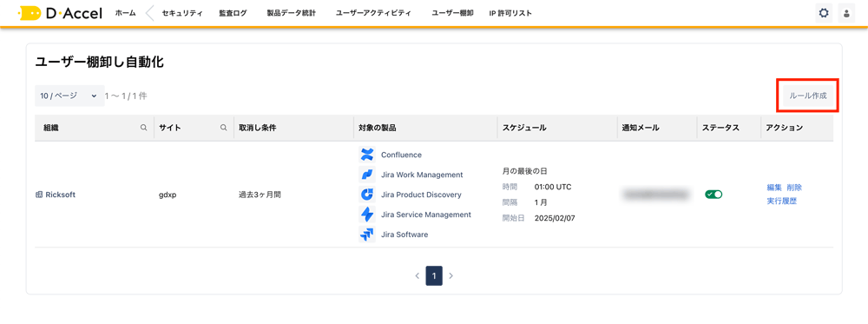Open the 製品データ統計 menu item
Screen dimensions: 868x324
pos(291,13)
